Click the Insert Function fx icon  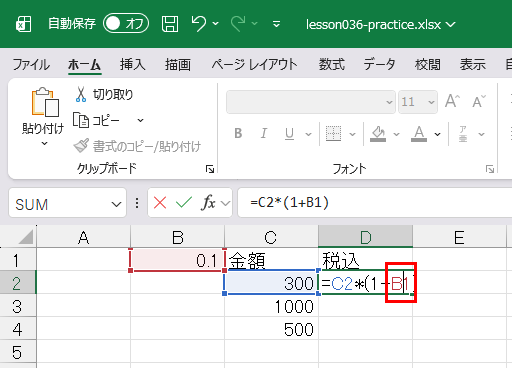(x=208, y=202)
